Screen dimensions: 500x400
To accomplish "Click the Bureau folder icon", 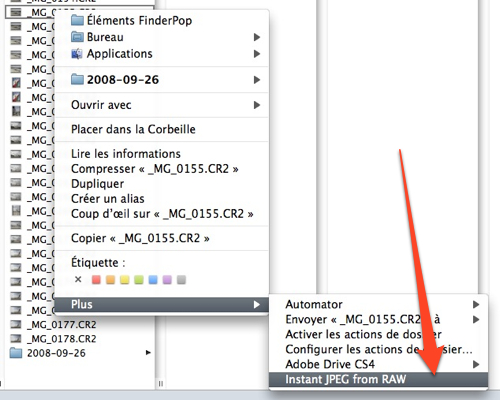I will (77, 37).
